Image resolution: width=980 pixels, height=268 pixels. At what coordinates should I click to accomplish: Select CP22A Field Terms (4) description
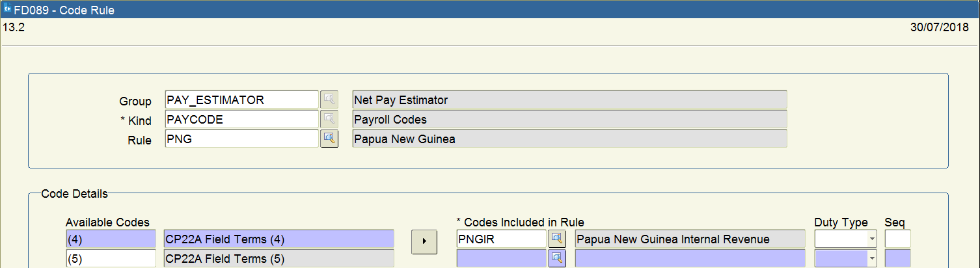tap(279, 239)
